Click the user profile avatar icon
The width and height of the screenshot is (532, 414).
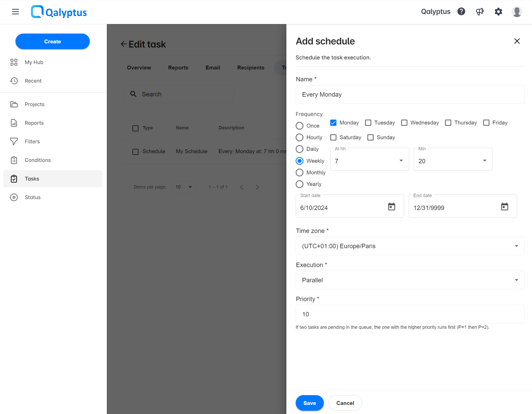click(x=517, y=12)
